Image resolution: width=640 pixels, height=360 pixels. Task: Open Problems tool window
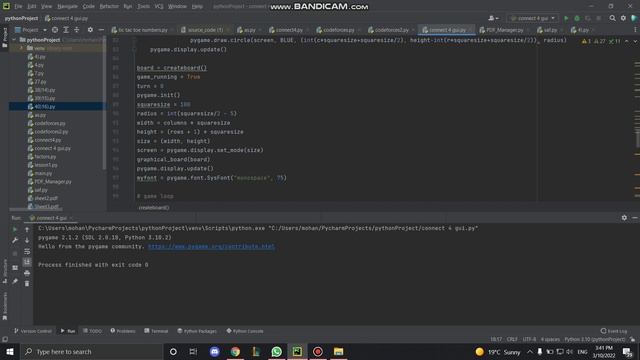click(x=123, y=331)
